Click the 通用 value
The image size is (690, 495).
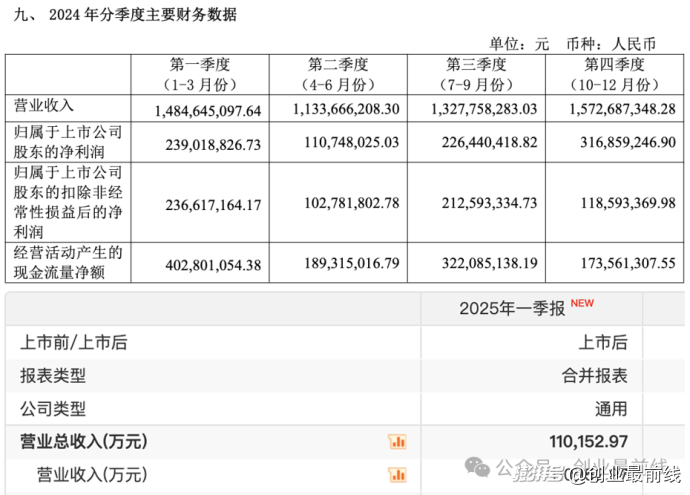point(611,409)
